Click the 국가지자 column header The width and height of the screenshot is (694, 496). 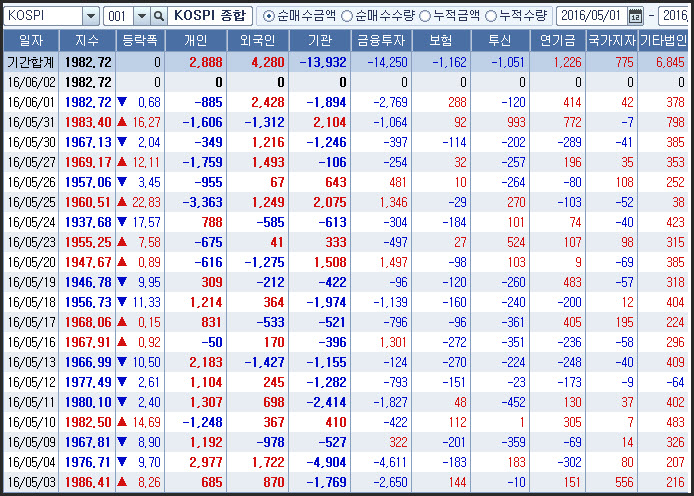click(x=612, y=41)
